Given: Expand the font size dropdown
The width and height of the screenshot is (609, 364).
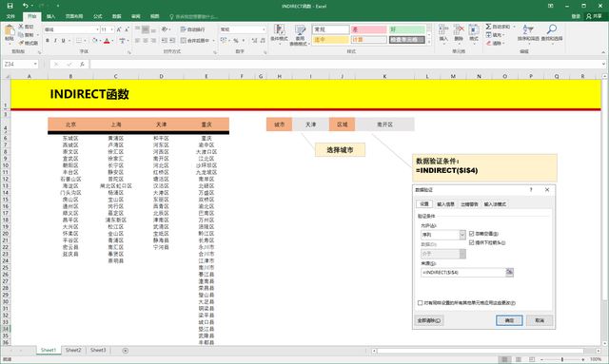Looking at the screenshot, I should (x=112, y=29).
